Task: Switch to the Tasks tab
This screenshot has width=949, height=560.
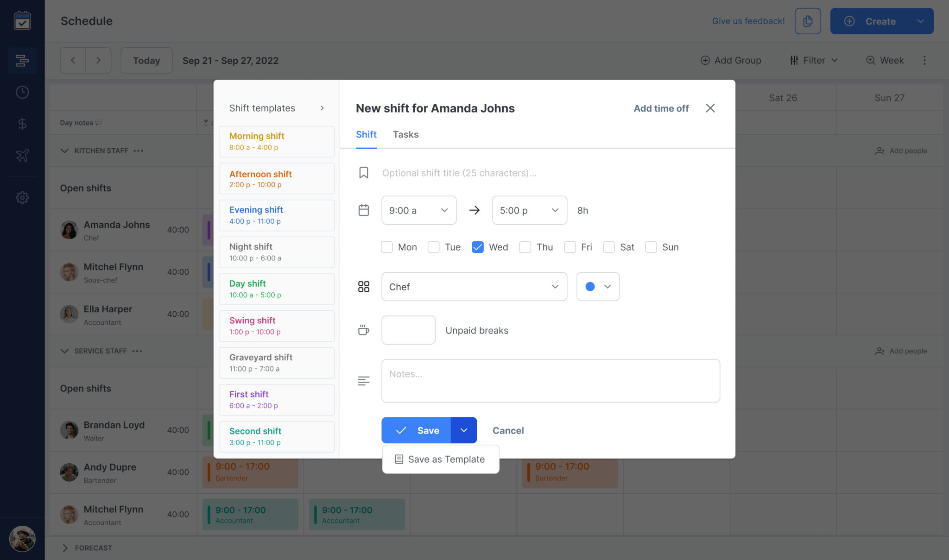Action: point(405,134)
